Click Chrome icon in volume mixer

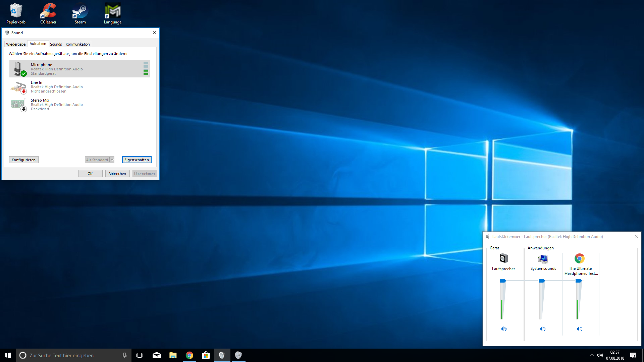point(579,258)
